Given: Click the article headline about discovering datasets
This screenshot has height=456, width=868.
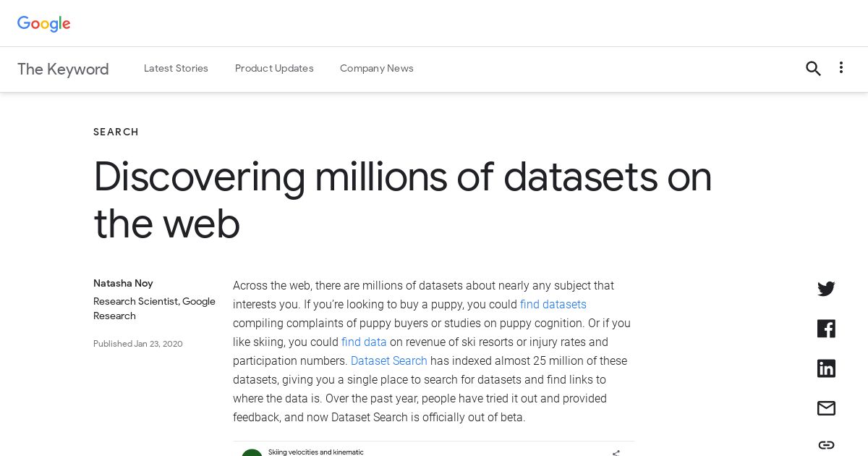Looking at the screenshot, I should (x=402, y=200).
